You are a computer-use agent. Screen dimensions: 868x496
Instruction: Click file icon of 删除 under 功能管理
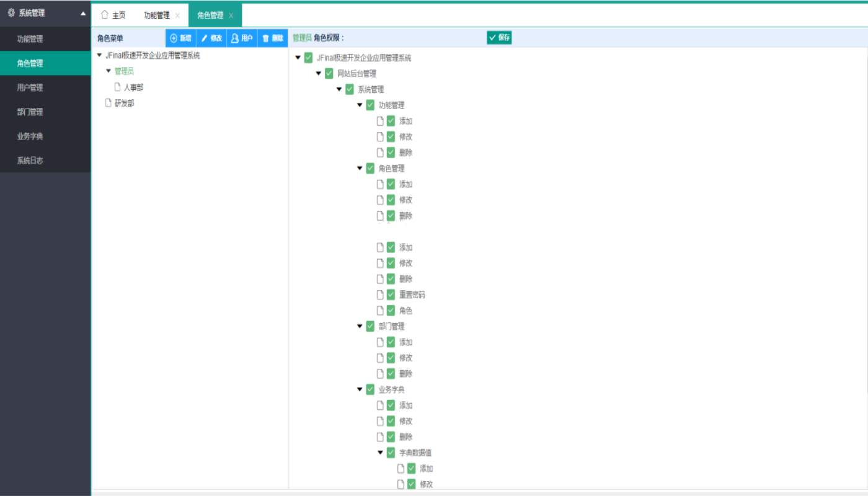coord(381,153)
